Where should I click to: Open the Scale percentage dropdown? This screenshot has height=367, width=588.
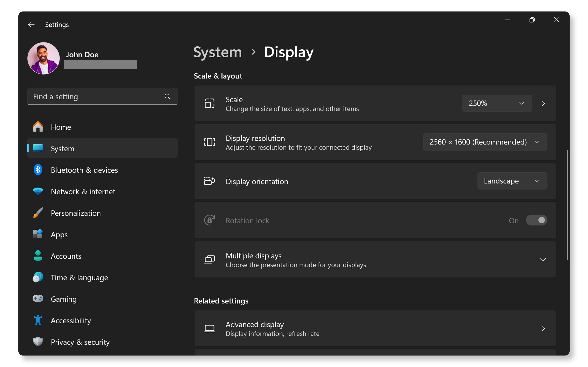497,103
